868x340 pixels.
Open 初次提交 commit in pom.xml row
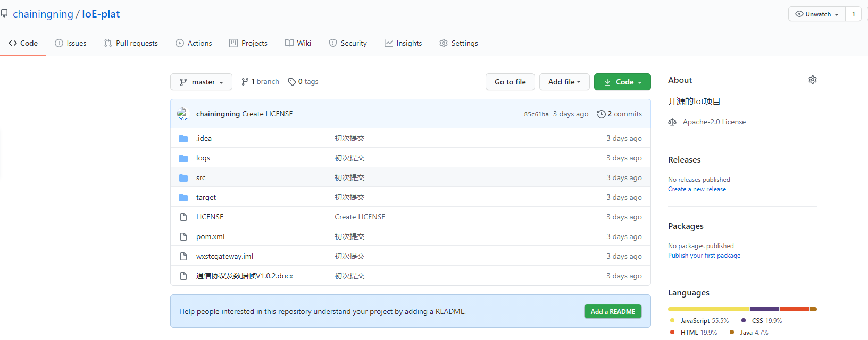349,236
